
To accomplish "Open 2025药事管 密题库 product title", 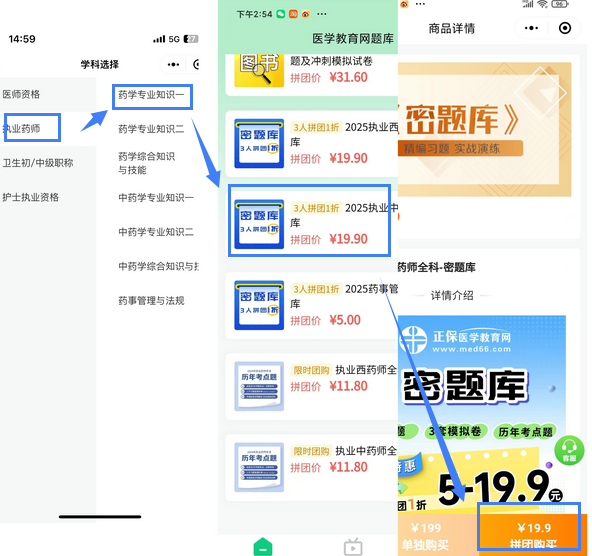I will pyautogui.click(x=344, y=296).
